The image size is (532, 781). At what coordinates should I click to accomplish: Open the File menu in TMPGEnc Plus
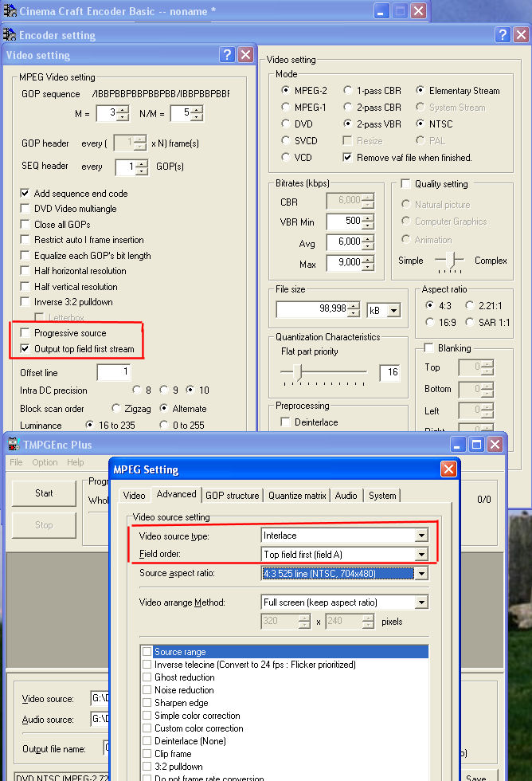pos(16,462)
